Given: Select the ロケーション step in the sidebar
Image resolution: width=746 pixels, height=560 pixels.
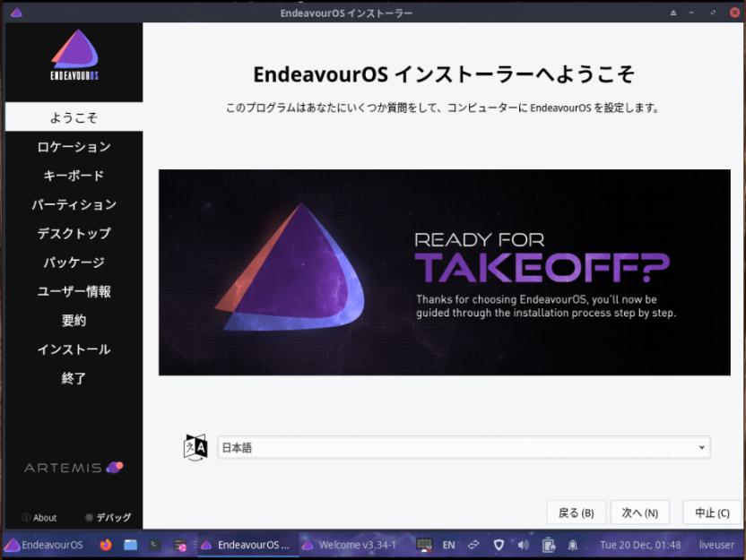Looking at the screenshot, I should pos(74,146).
